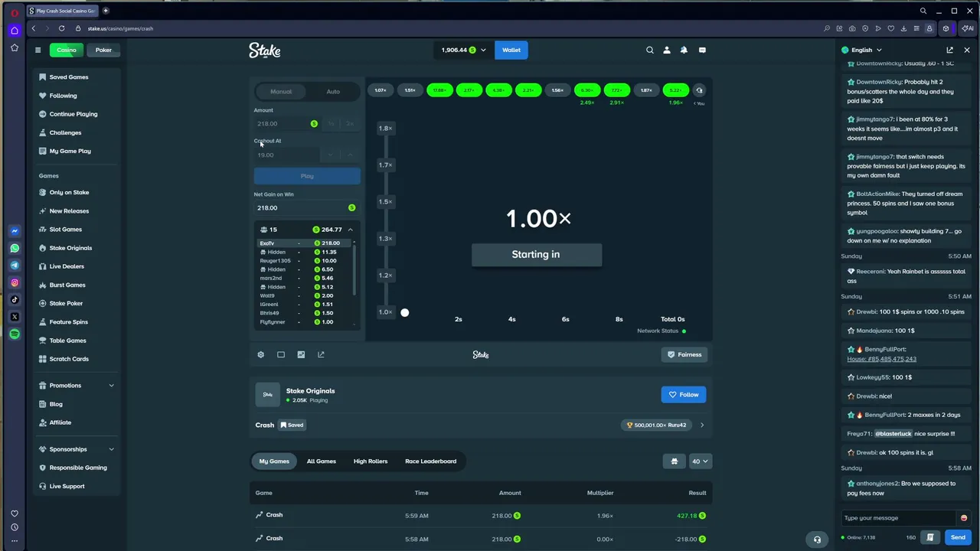Open Telegram in Opera sidebar
980x551 pixels.
15,265
